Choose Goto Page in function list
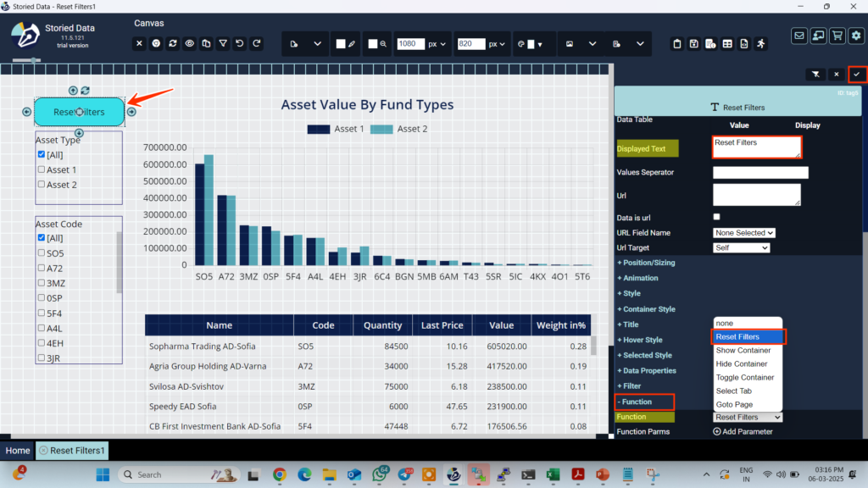 point(734,404)
